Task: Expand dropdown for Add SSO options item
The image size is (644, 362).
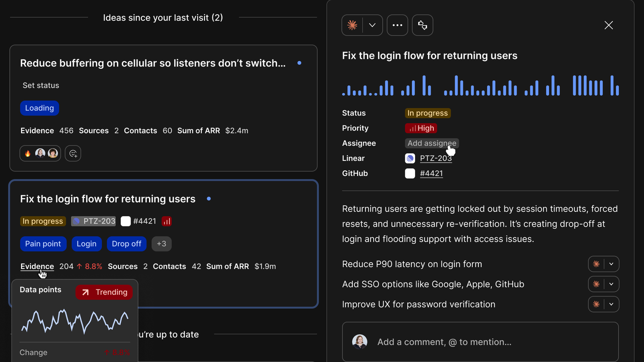Action: point(611,284)
